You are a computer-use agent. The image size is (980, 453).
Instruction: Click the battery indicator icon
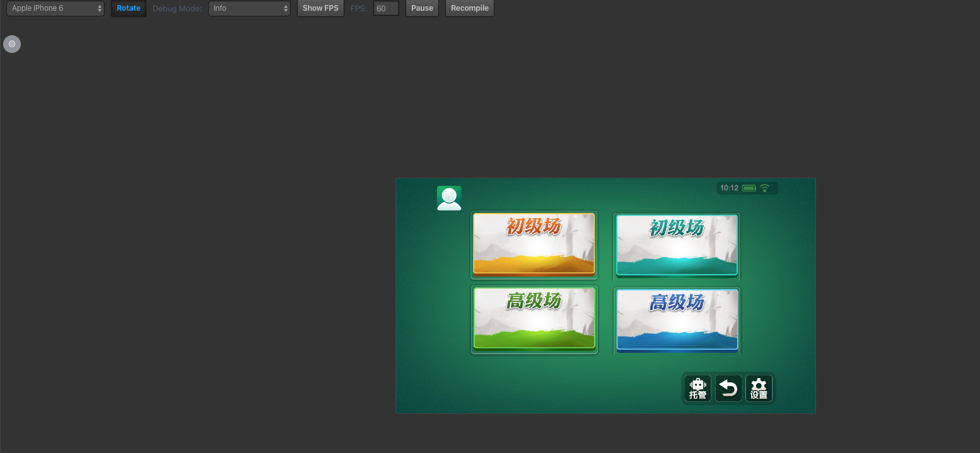749,188
